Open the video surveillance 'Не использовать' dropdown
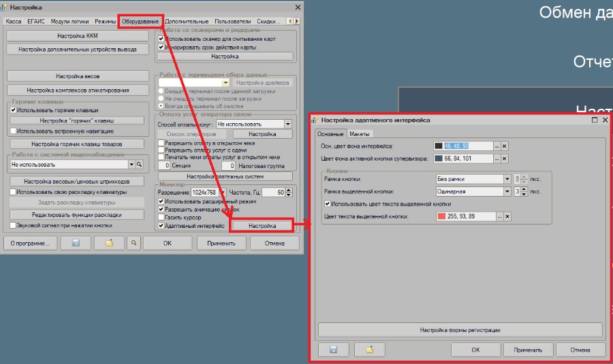Image resolution: width=613 pixels, height=364 pixels. pyautogui.click(x=131, y=165)
